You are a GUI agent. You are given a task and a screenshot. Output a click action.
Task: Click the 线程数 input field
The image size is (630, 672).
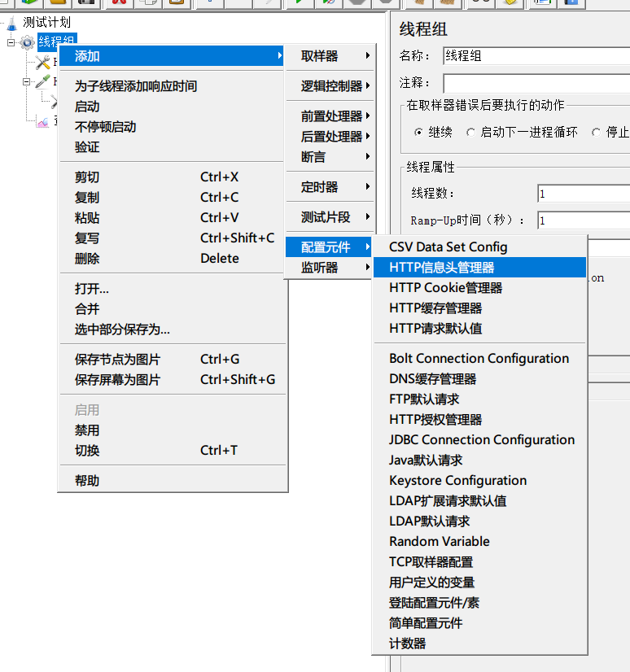point(584,194)
